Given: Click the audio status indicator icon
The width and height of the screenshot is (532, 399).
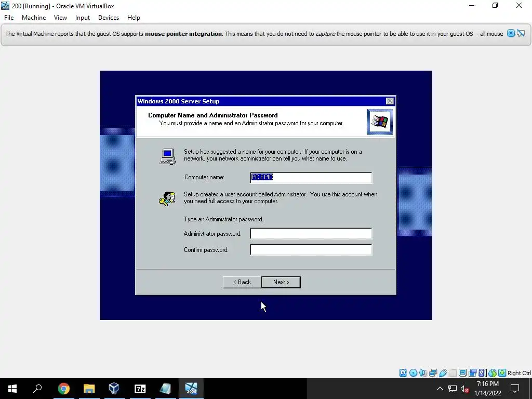Looking at the screenshot, I should (x=423, y=373).
